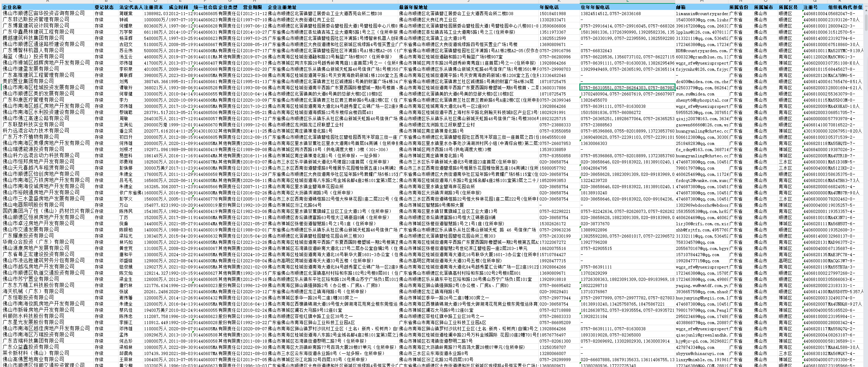Select phone cell 15018401988

click(553, 13)
